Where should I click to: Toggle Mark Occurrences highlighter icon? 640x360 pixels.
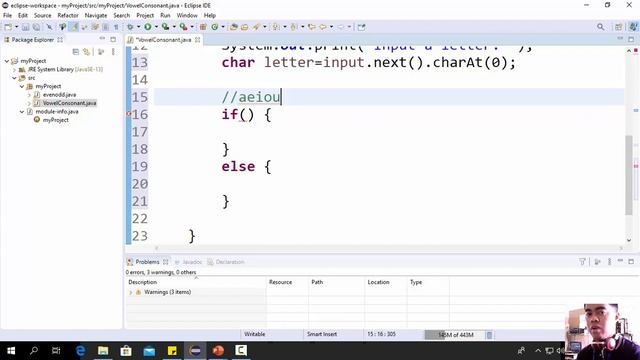pos(74,27)
